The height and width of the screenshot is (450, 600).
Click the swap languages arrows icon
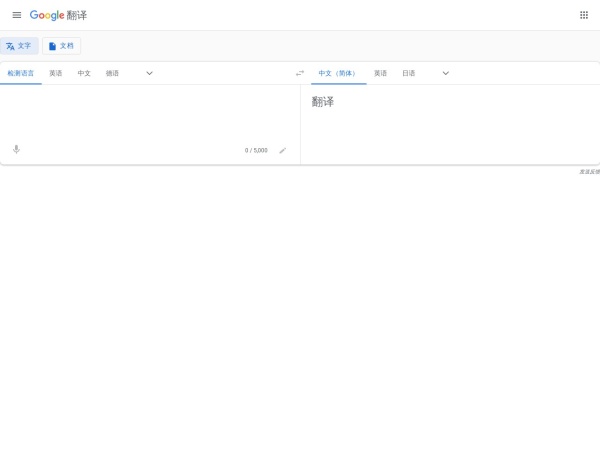point(300,73)
